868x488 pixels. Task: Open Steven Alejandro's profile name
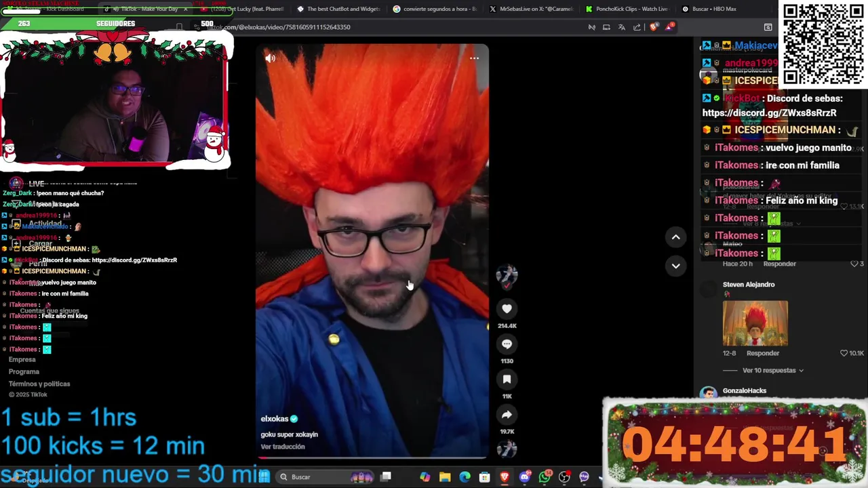click(749, 285)
